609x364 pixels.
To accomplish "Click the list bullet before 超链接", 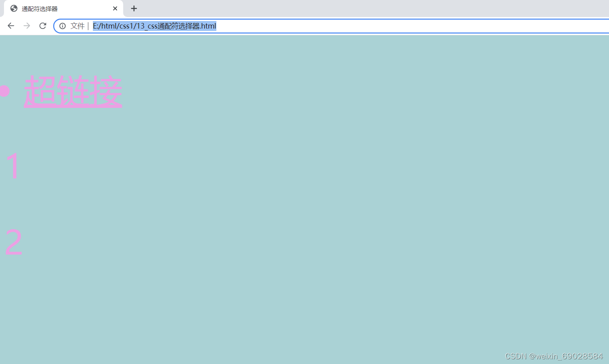I will tap(4, 91).
